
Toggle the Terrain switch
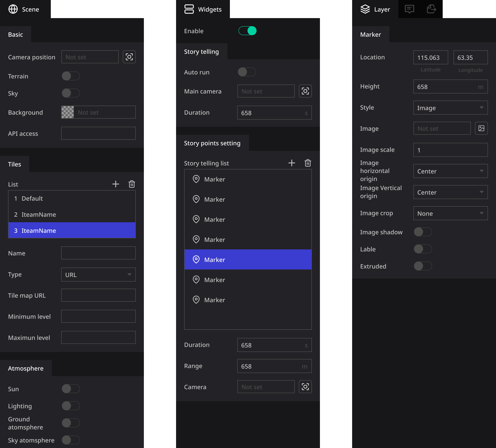(71, 76)
